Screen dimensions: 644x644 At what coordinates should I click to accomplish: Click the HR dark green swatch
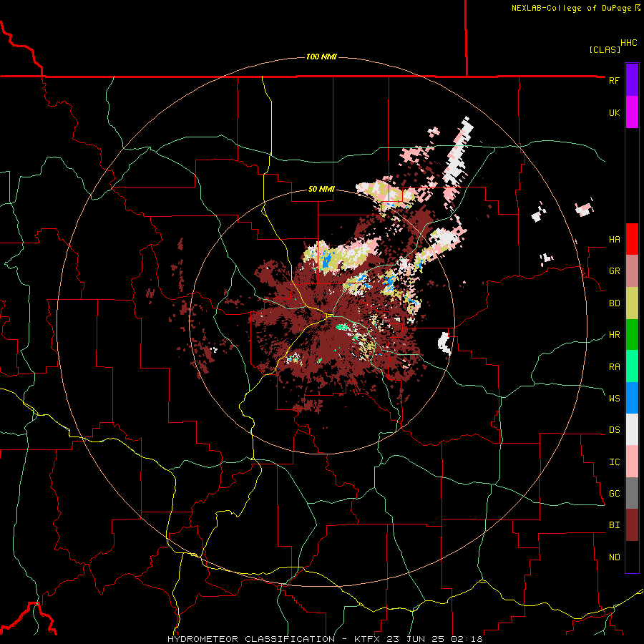pos(632,335)
